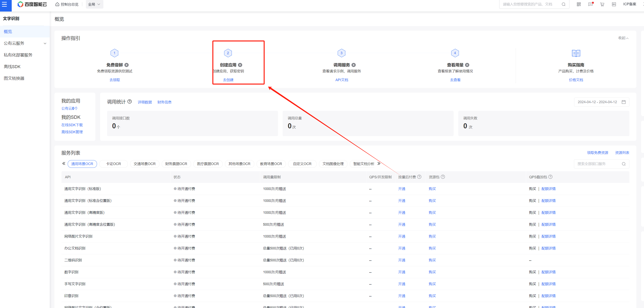Select 其他场景OCR tab

[x=240, y=164]
